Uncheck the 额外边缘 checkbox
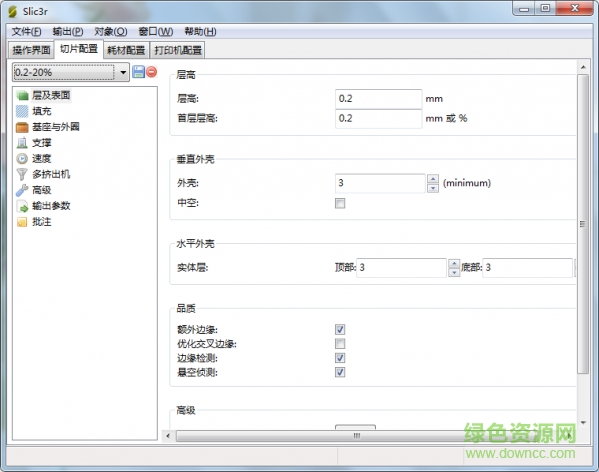Screen dimensions: 599x472 click(340, 329)
